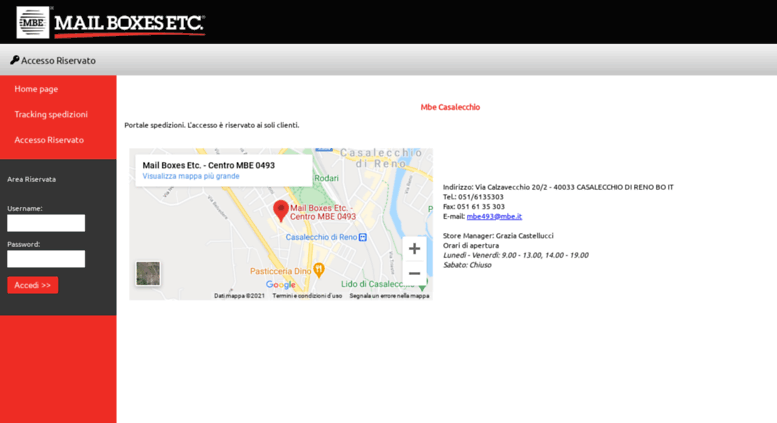Zoom out the map with minus button
The width and height of the screenshot is (777, 423).
[x=414, y=273]
